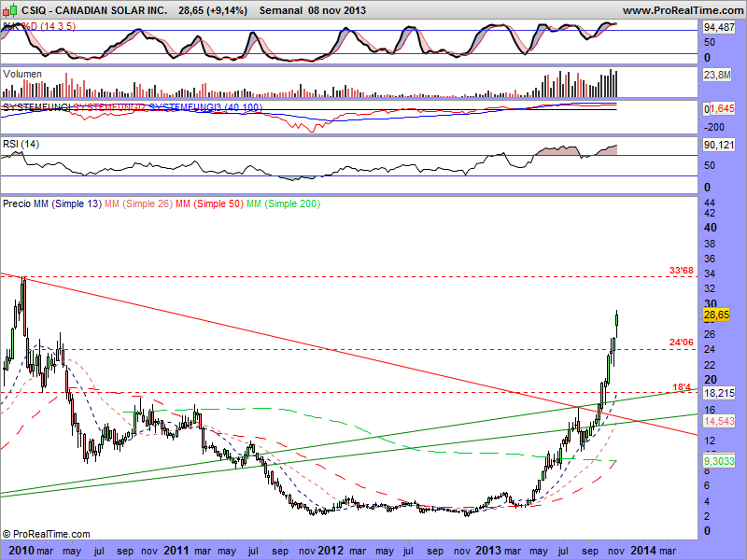
Task: Click the 2010 year label on time axis
Action: [x=21, y=551]
